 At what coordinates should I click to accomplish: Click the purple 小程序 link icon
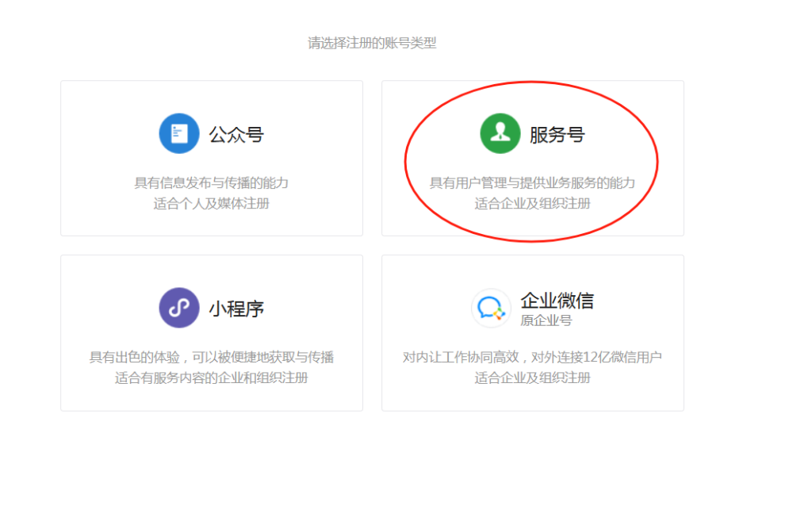[x=179, y=308]
